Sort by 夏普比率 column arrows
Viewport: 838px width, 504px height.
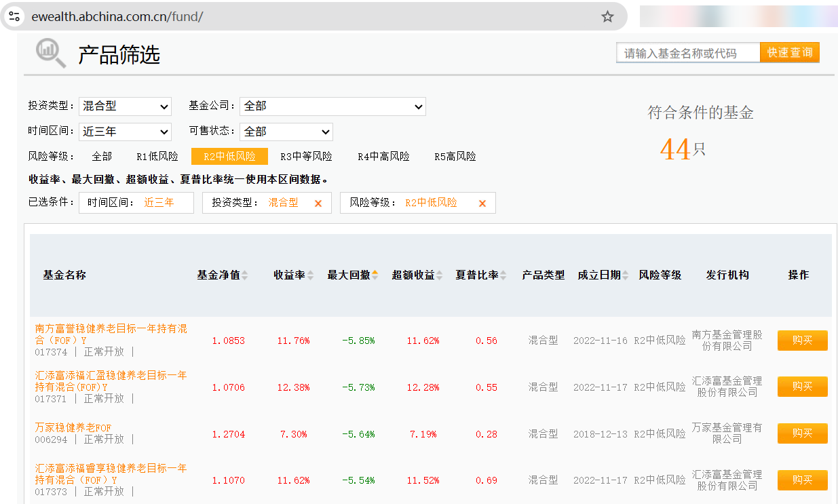pos(503,275)
